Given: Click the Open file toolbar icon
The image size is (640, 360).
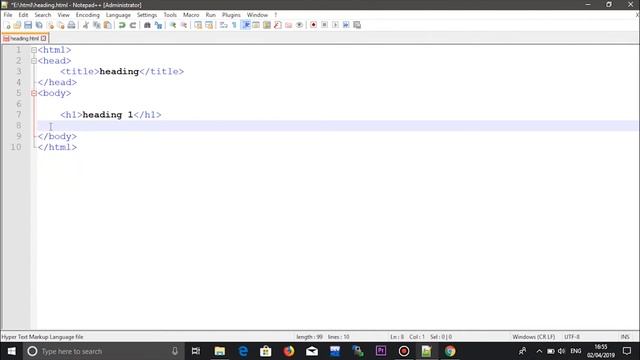Looking at the screenshot, I should pos(17,25).
